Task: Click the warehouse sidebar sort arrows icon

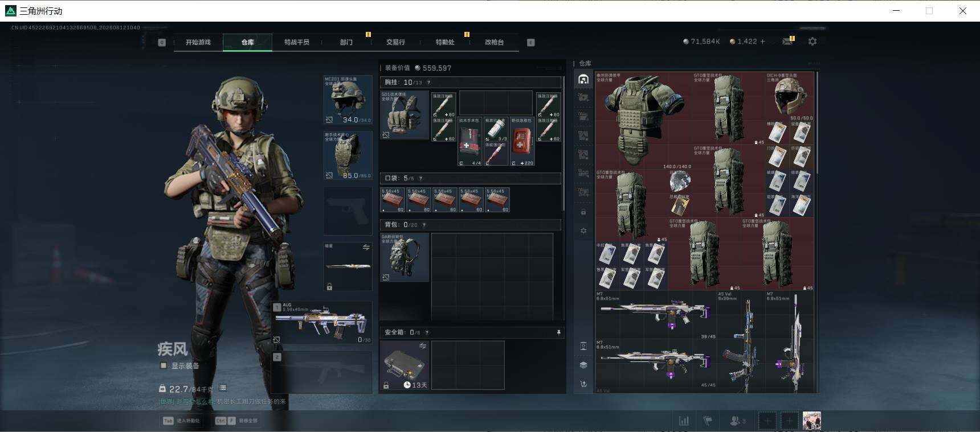Action: point(583,384)
